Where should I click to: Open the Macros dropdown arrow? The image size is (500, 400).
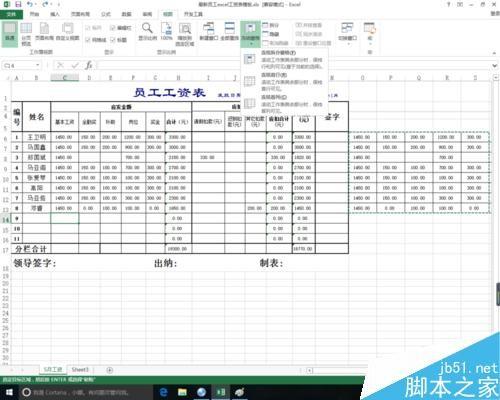click(370, 43)
